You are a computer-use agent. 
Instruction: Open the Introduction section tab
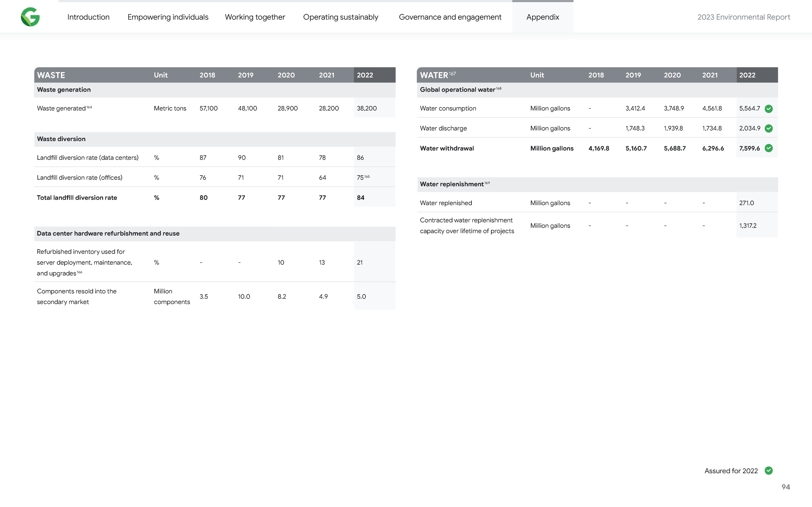88,17
